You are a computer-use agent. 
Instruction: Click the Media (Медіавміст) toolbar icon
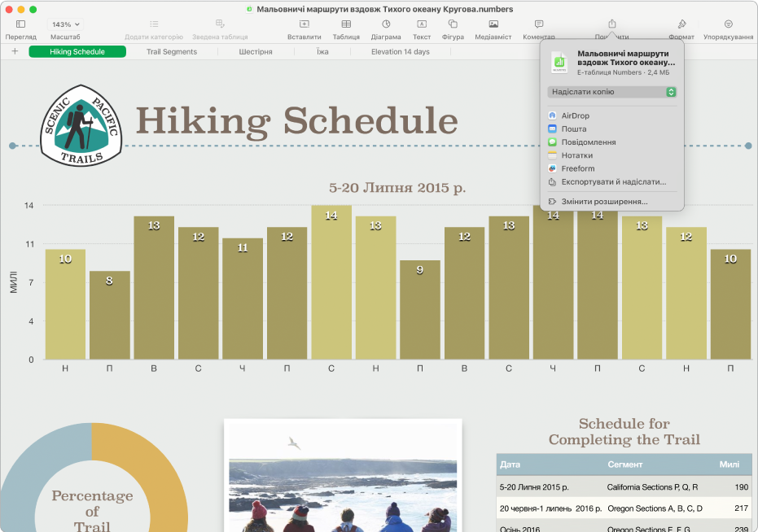click(x=493, y=24)
